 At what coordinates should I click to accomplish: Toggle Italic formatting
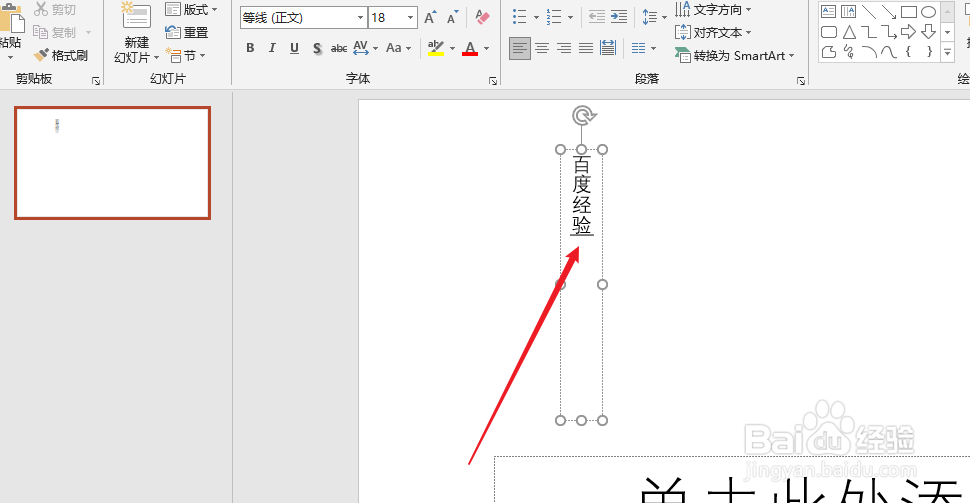tap(272, 48)
